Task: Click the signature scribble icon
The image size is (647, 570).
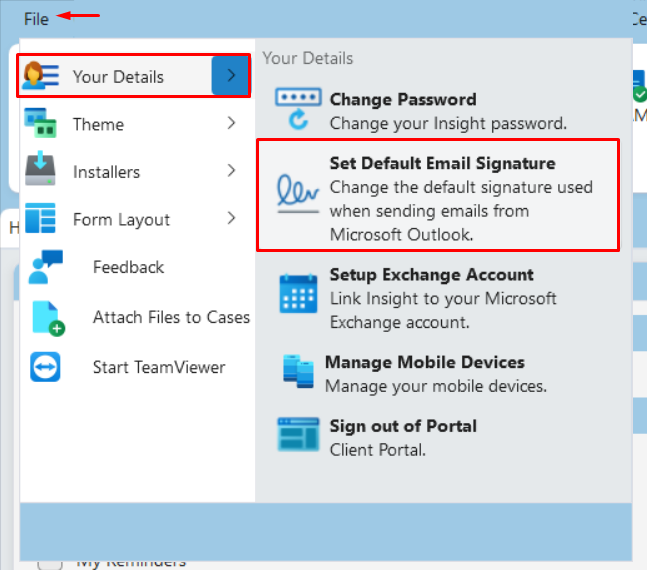Action: coord(298,193)
